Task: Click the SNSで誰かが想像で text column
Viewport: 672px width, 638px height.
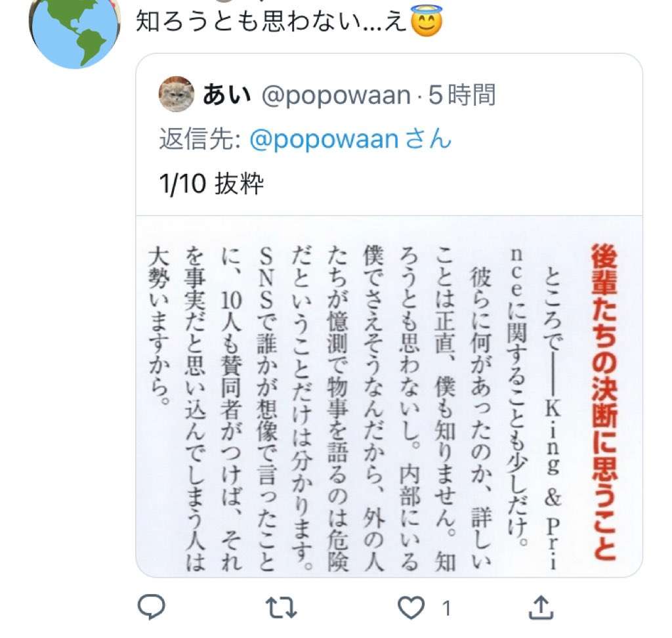Action: (266, 409)
